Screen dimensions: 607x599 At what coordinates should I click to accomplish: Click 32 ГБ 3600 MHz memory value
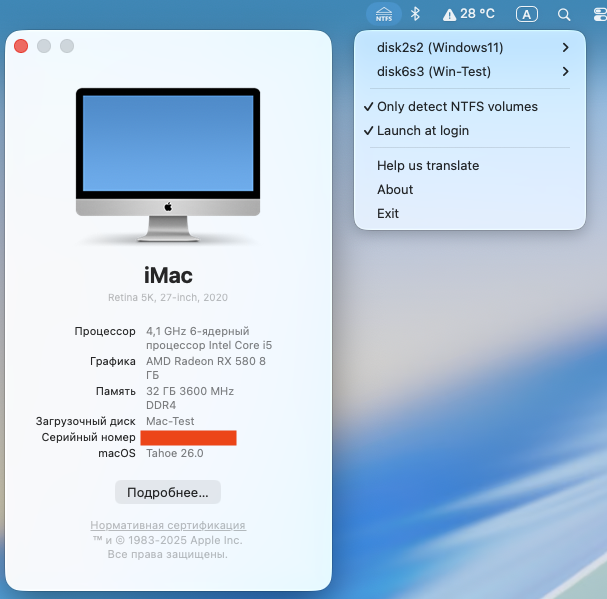190,398
